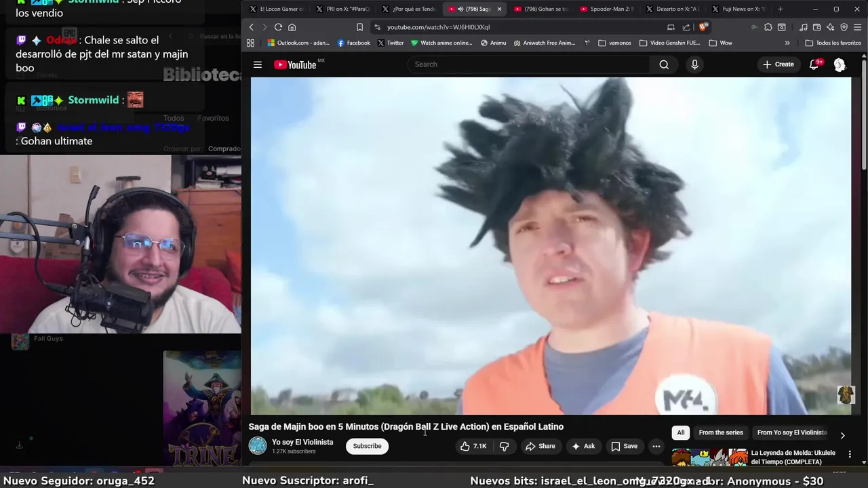Click the share icon in address bar
The width and height of the screenshot is (868, 488).
tap(686, 27)
